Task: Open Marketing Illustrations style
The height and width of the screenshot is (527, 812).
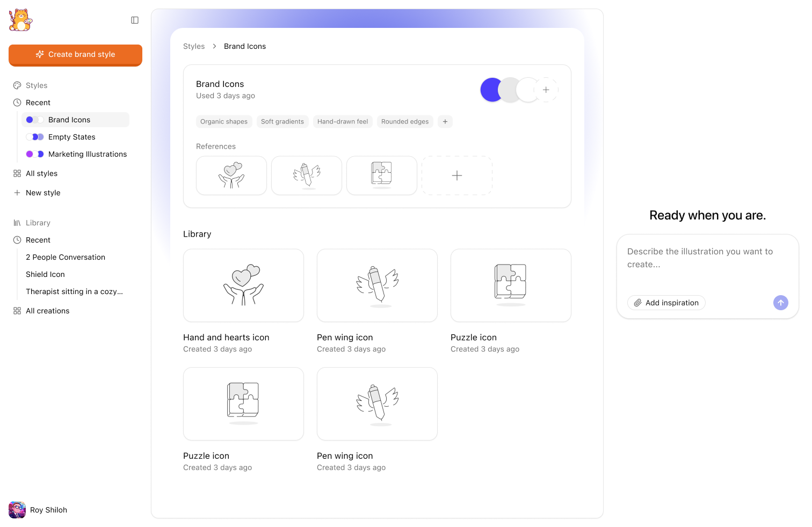Action: pyautogui.click(x=75, y=154)
